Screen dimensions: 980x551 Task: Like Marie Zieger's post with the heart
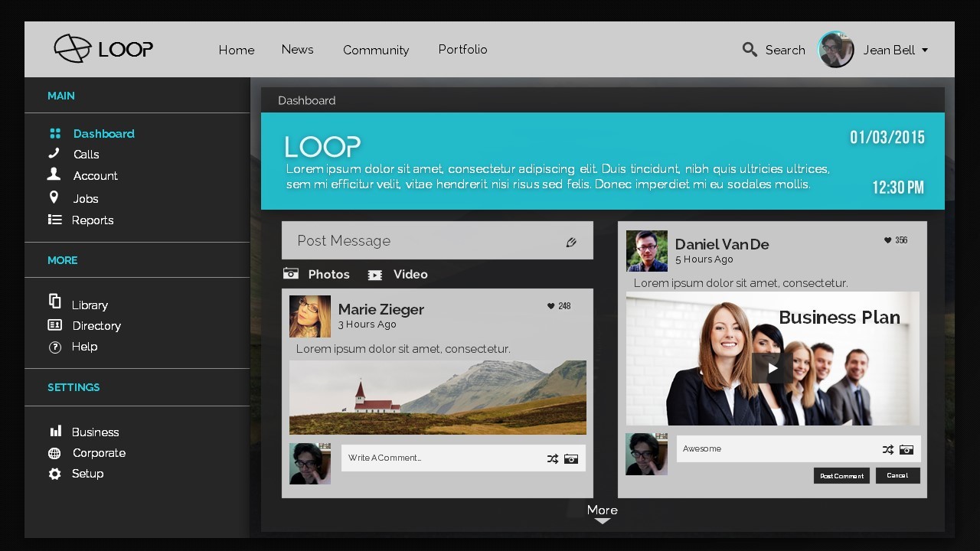pyautogui.click(x=550, y=305)
